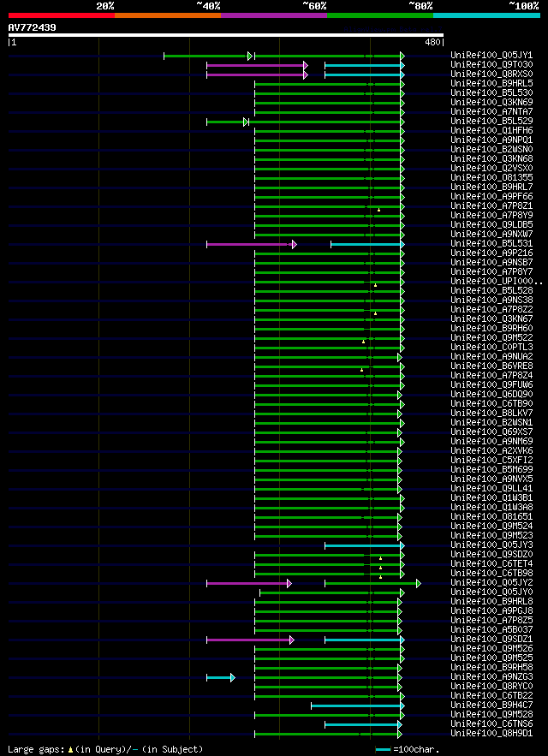Click the =100char. scale label
The height and width of the screenshot is (756, 548).
click(416, 749)
